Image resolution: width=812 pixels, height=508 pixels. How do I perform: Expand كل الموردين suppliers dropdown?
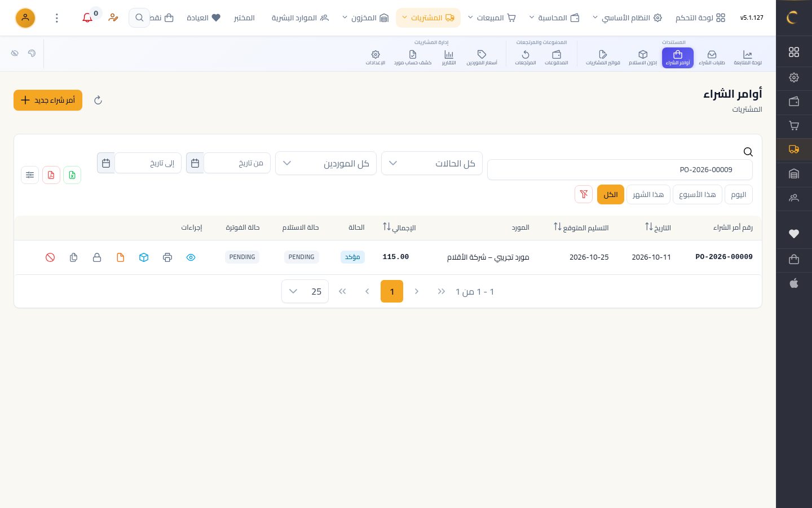[326, 163]
